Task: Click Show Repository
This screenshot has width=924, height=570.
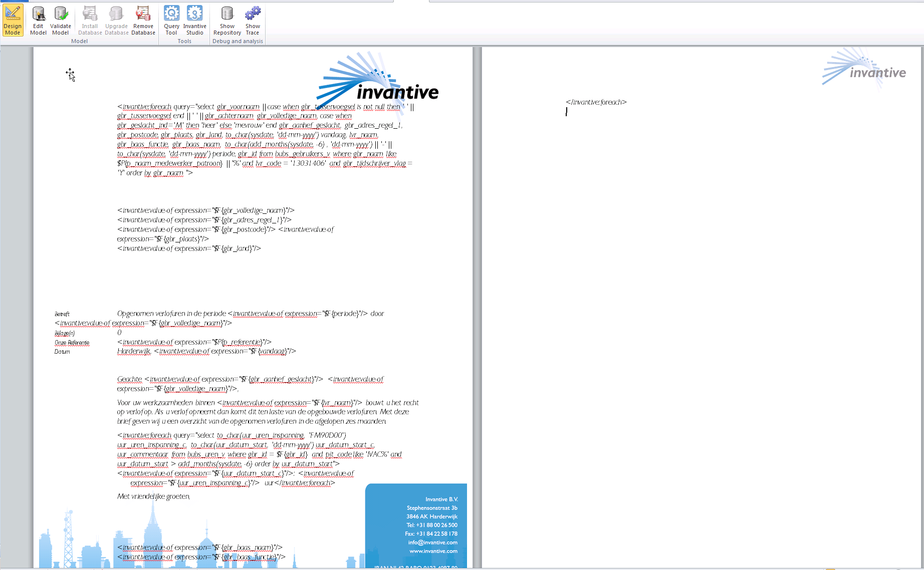Action: coord(227,21)
